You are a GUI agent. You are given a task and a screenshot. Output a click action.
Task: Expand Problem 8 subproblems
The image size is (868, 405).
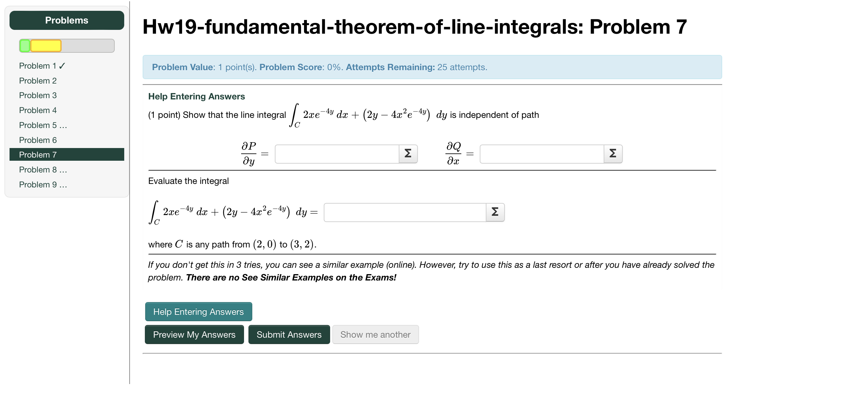point(63,170)
